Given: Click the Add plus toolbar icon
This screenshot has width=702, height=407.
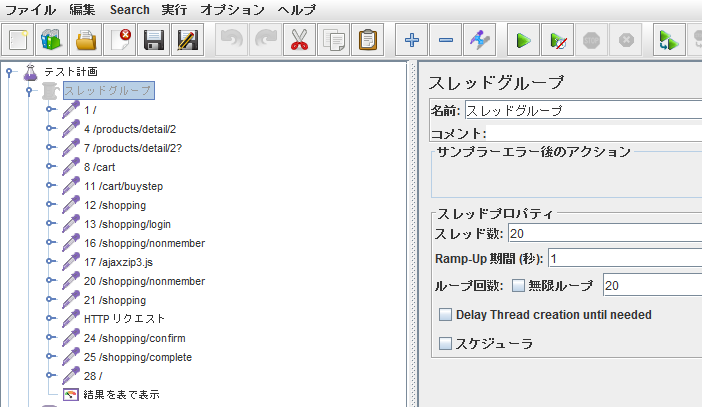Looking at the screenshot, I should [411, 41].
